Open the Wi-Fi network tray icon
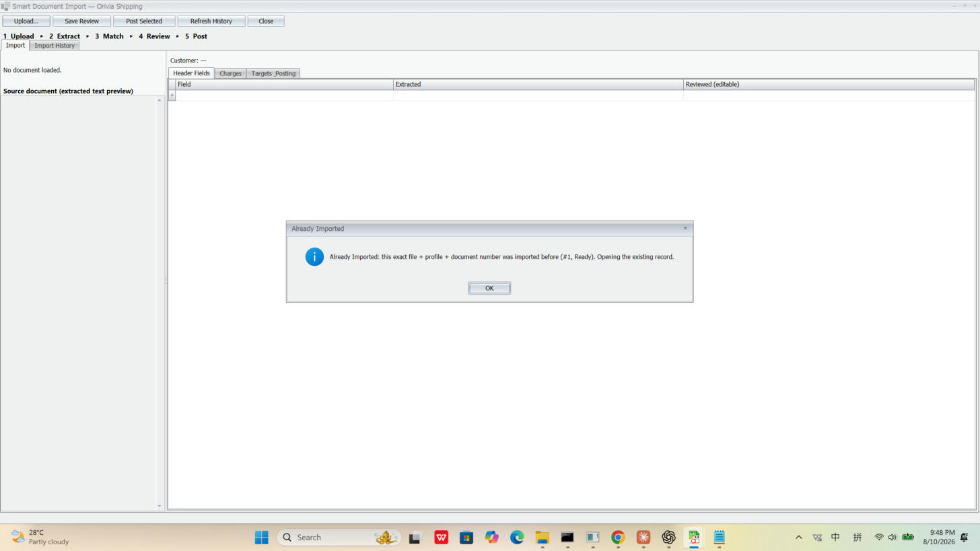Image resolution: width=980 pixels, height=551 pixels. pos(879,537)
